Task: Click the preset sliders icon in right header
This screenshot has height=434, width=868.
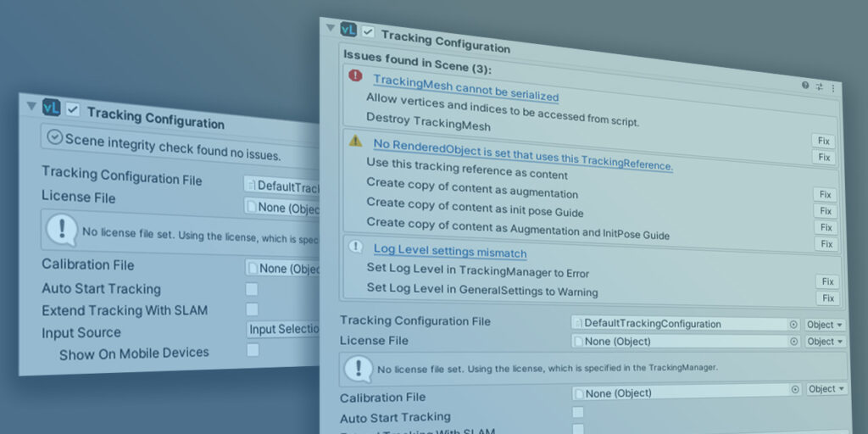Action: tap(819, 86)
